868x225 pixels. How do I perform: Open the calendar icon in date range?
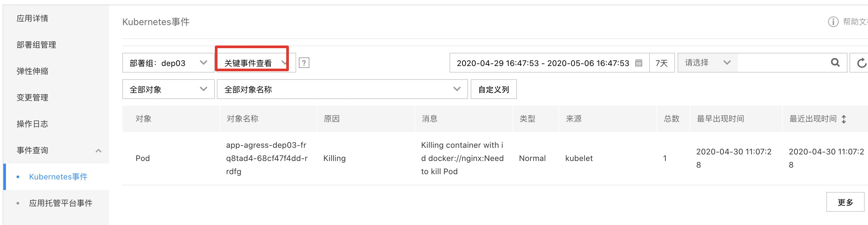638,63
